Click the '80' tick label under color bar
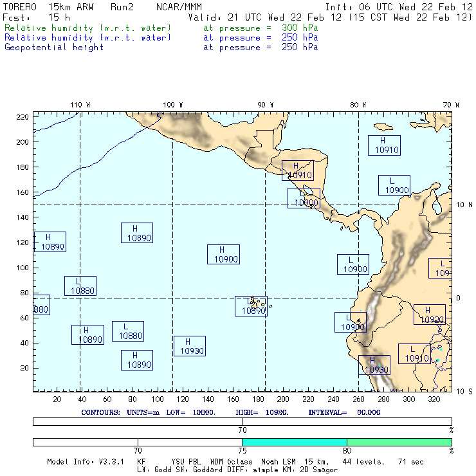This screenshot has height=476, width=476. coord(347,450)
